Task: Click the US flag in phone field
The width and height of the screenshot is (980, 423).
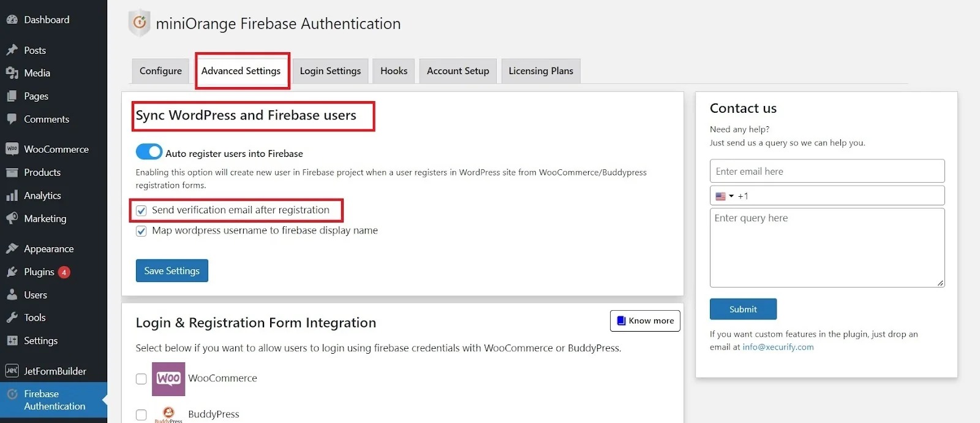Action: (721, 196)
